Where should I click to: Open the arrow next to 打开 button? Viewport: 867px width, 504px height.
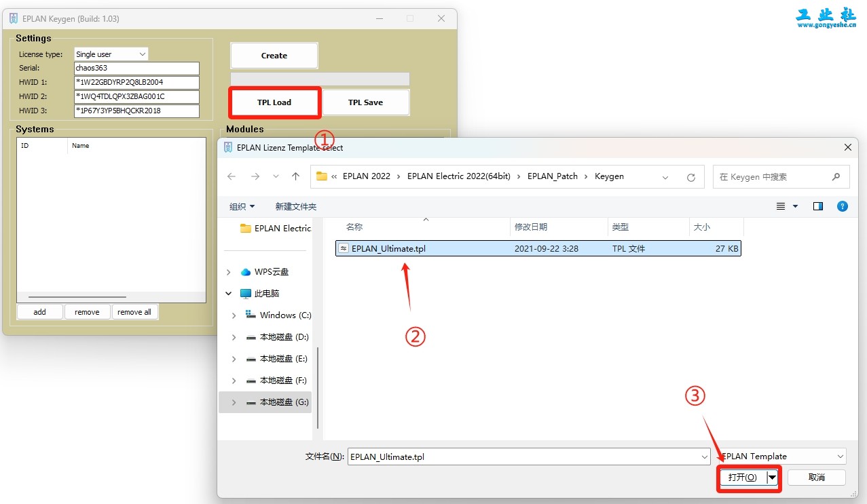pos(772,478)
